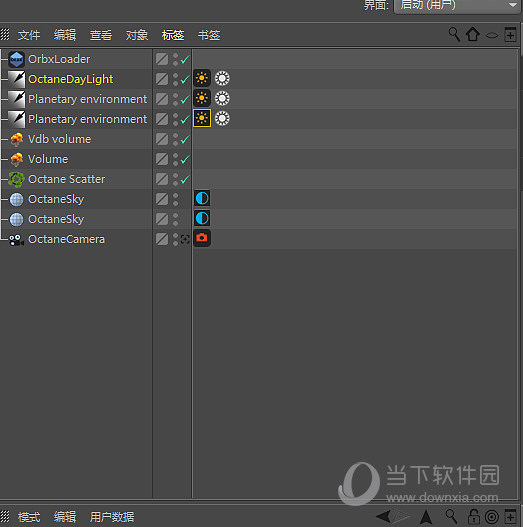
Task: Select the first OctaneSky environment tag
Action: click(202, 199)
